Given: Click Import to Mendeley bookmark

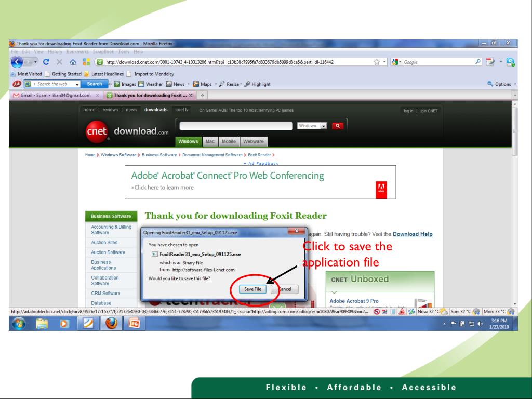Looking at the screenshot, I should point(150,74).
